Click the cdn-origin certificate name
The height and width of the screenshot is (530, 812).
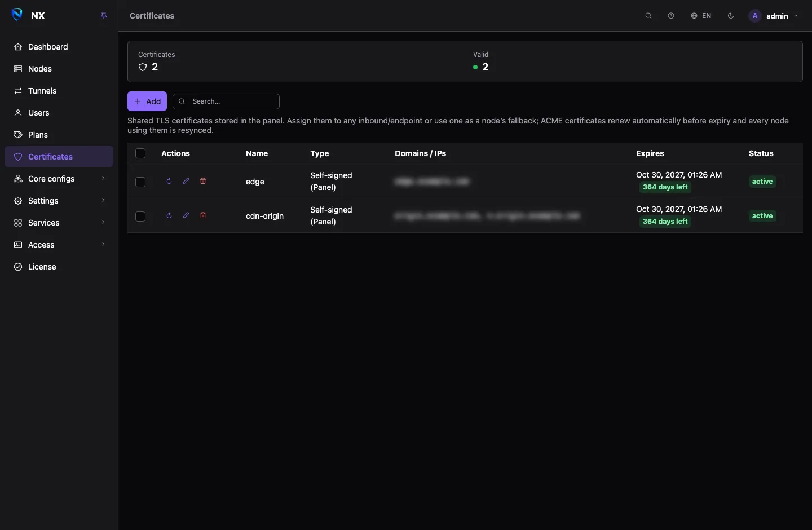(264, 216)
